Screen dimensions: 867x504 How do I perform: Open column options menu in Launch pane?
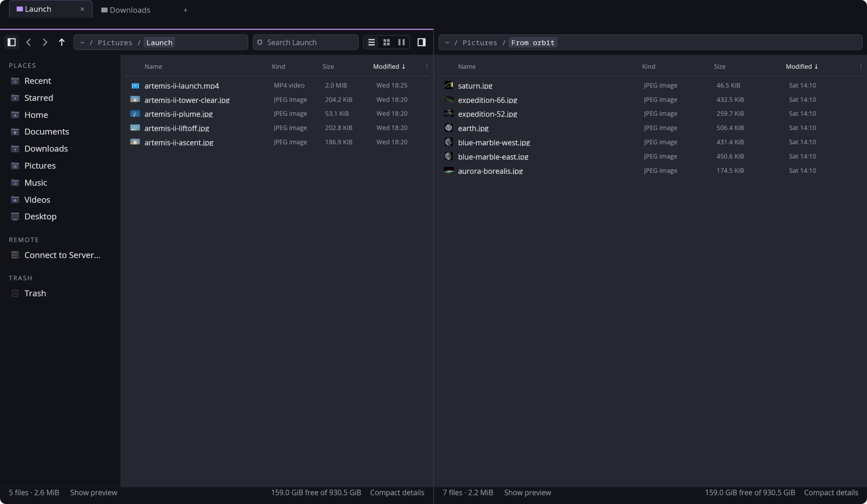point(426,67)
